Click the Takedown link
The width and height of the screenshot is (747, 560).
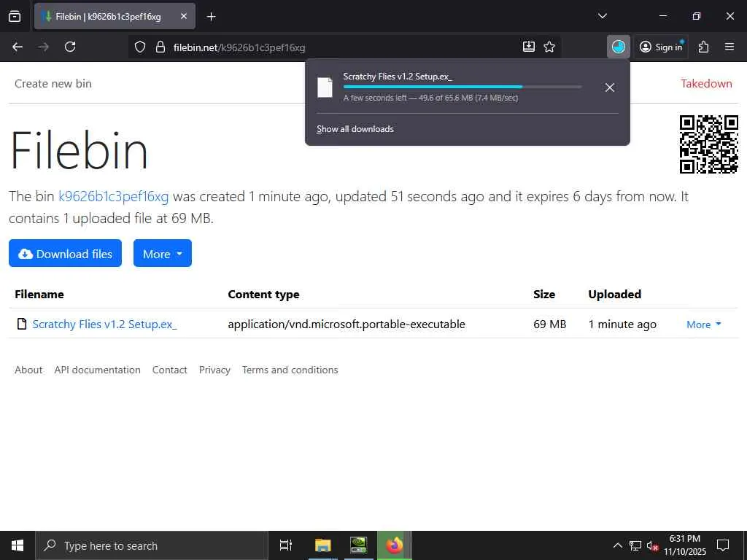point(706,83)
